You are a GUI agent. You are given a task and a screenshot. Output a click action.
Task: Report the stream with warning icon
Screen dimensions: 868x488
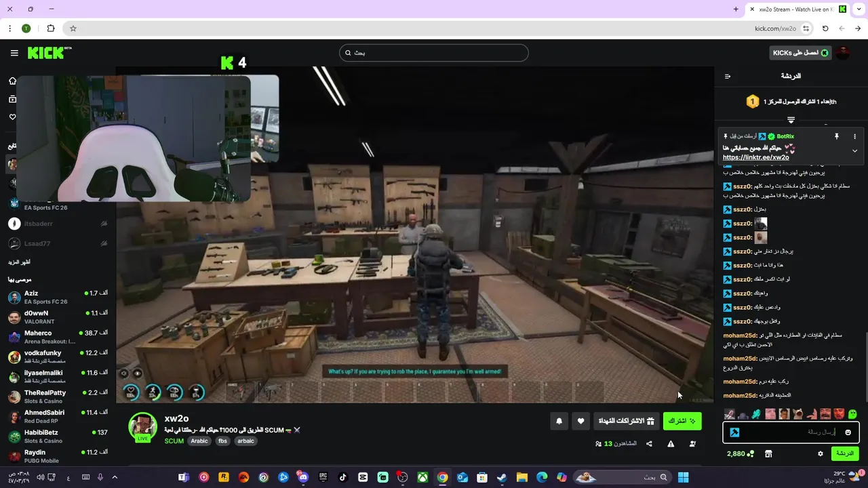click(671, 444)
